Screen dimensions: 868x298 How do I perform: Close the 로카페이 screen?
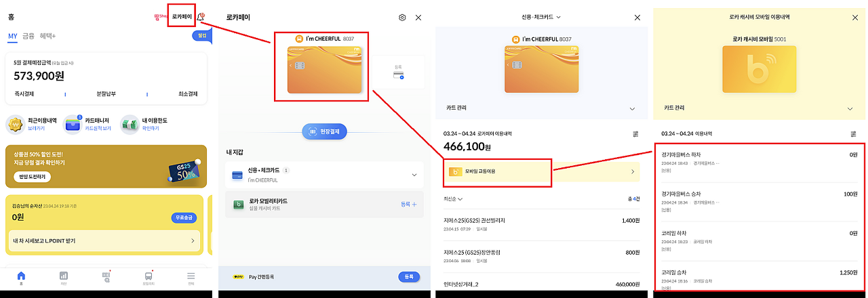click(418, 18)
